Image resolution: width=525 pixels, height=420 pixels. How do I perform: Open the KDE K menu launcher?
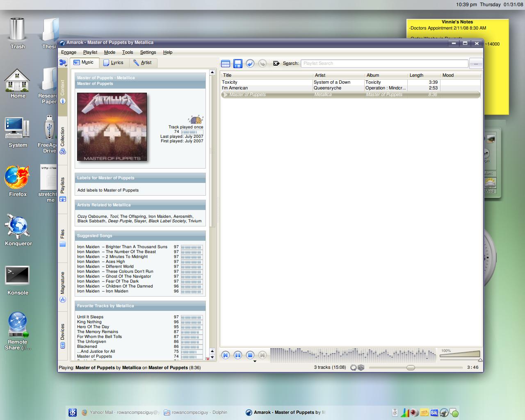73,412
